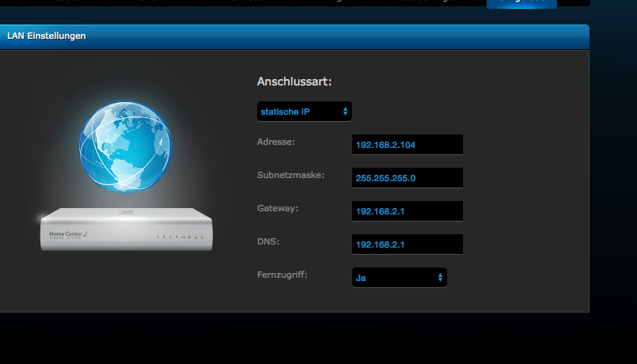Click the 'LAN Einstellungen' panel header
The height and width of the screenshot is (364, 637).
tap(293, 36)
